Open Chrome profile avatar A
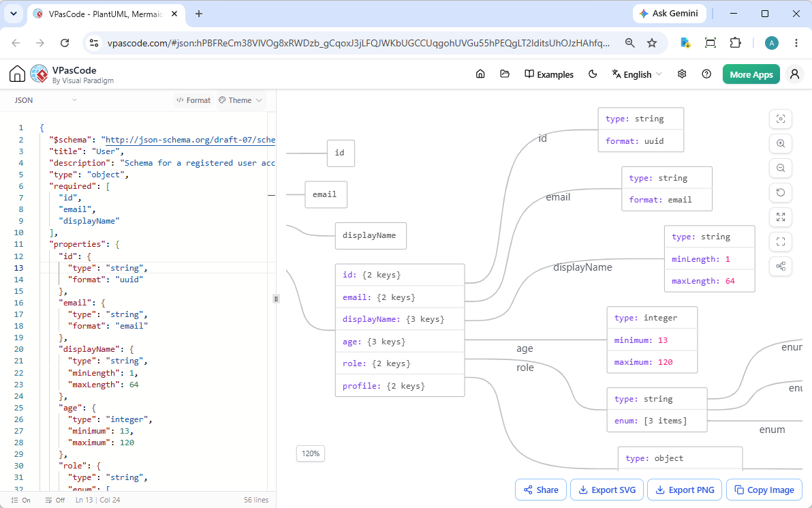Screen dimensions: 812x508 click(772, 43)
